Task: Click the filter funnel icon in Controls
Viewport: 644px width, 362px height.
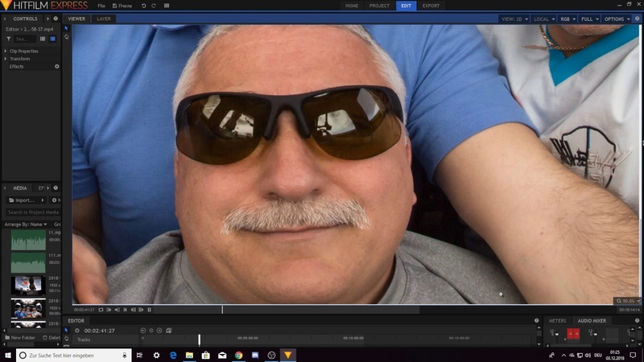Action: (x=9, y=39)
